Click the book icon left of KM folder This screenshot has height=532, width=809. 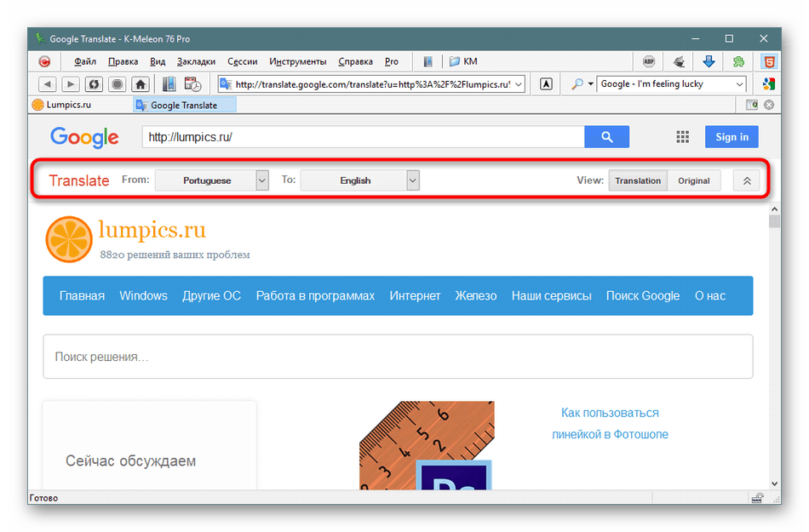click(427, 62)
